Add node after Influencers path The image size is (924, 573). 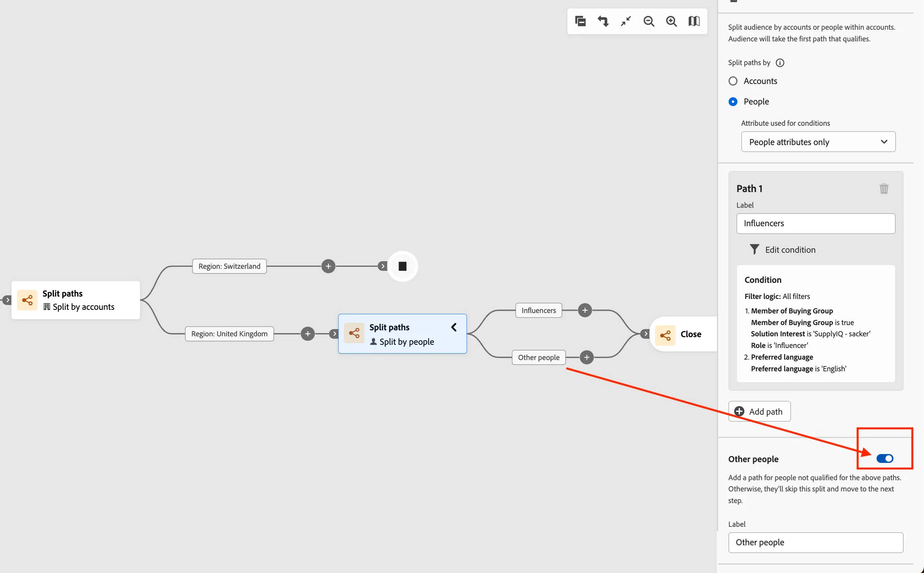(585, 310)
